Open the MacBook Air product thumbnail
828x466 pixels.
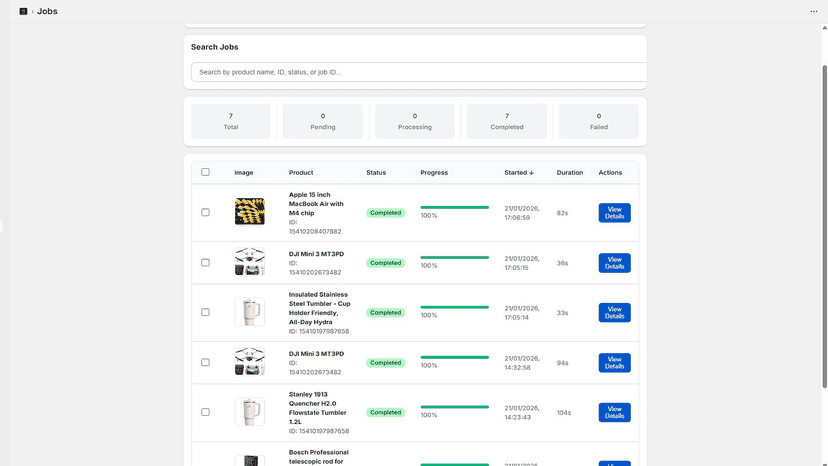coord(250,211)
